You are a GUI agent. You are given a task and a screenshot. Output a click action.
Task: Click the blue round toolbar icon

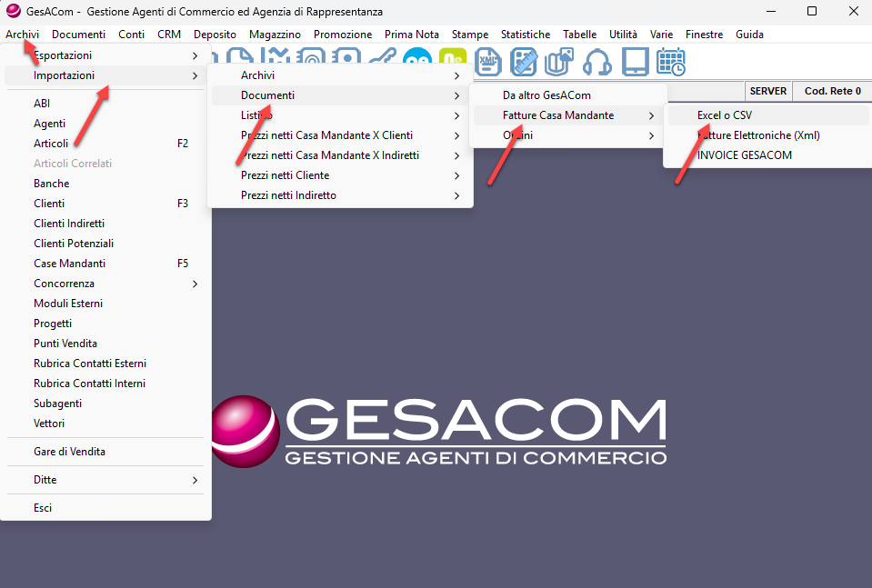coord(417,56)
